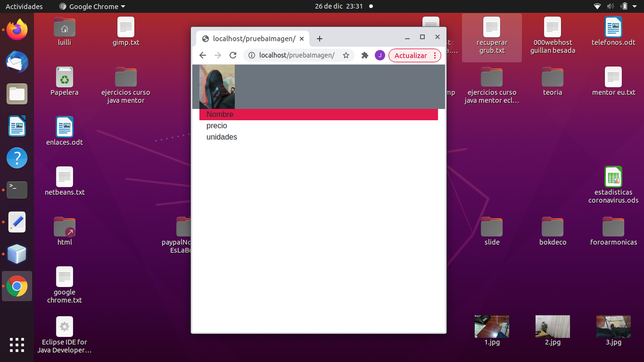Open the system tray status menu

[616, 7]
